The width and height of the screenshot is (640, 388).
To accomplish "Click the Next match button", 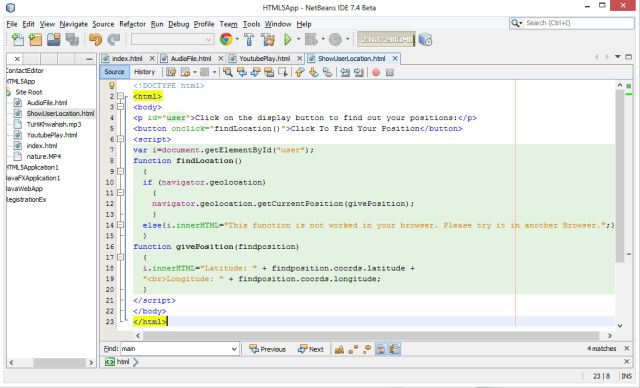I will pos(311,349).
